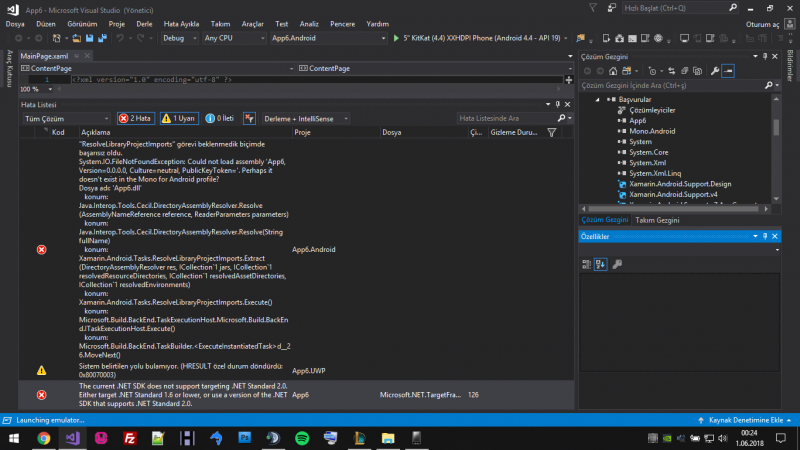
Task: Toggle Preview Selected Items in Çözüm Gezgini
Action: pos(728,71)
